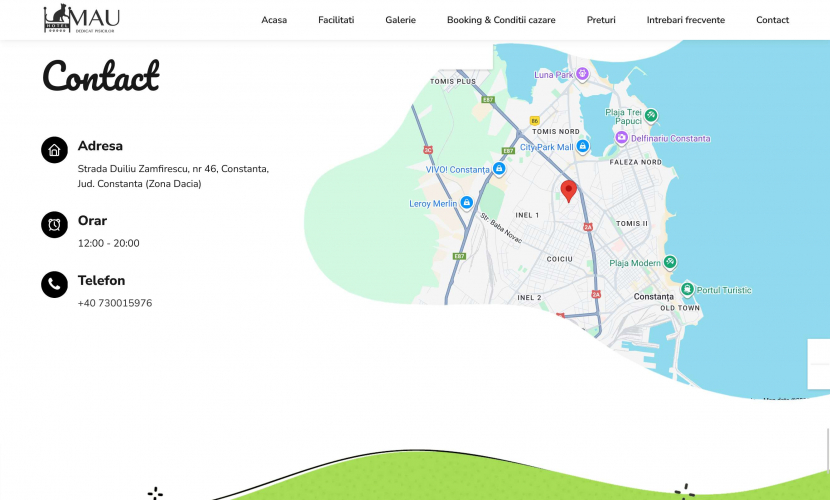Screen dimensions: 830x500
Task: Open the City Park Mall marker
Action: click(582, 146)
